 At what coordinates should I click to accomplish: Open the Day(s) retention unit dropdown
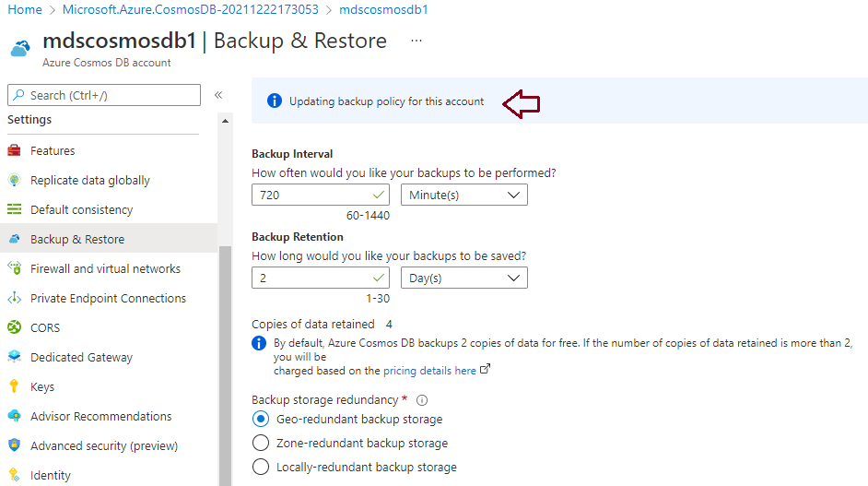[x=463, y=279]
